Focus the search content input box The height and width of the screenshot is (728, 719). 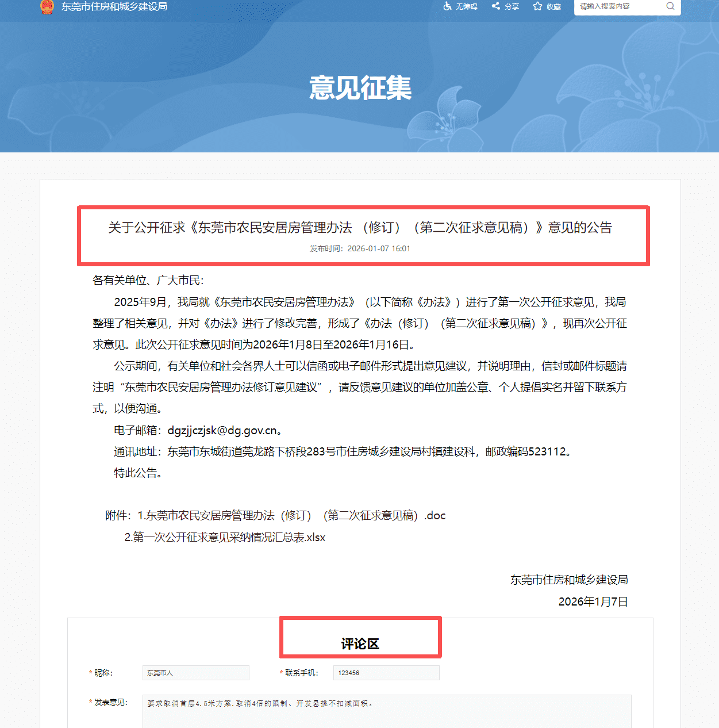[x=620, y=6]
